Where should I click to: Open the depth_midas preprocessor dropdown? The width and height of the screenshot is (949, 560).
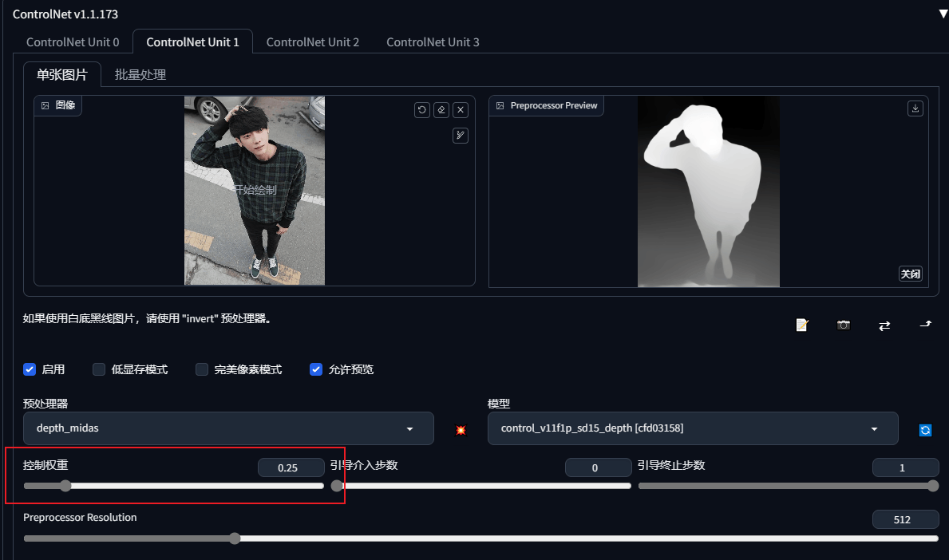point(228,428)
